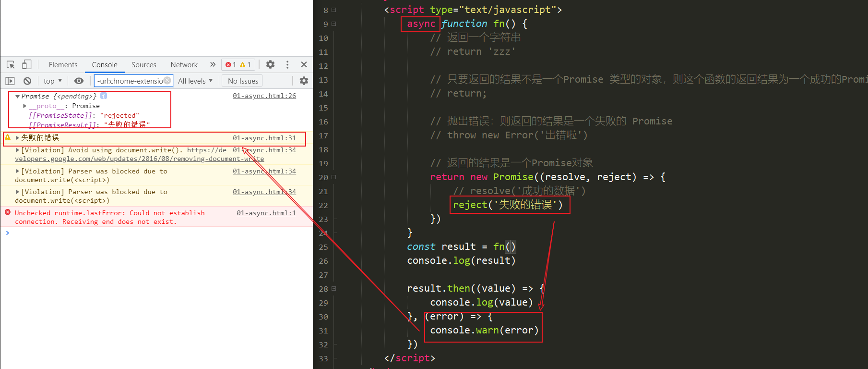This screenshot has width=868, height=369.
Task: Select the Console tab
Action: pos(105,64)
